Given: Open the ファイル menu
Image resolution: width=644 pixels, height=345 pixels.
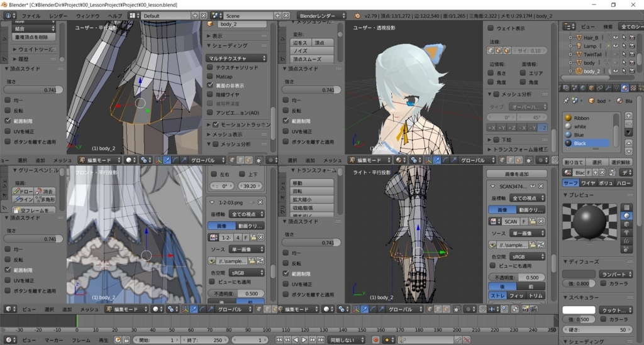Looking at the screenshot, I should [31, 16].
